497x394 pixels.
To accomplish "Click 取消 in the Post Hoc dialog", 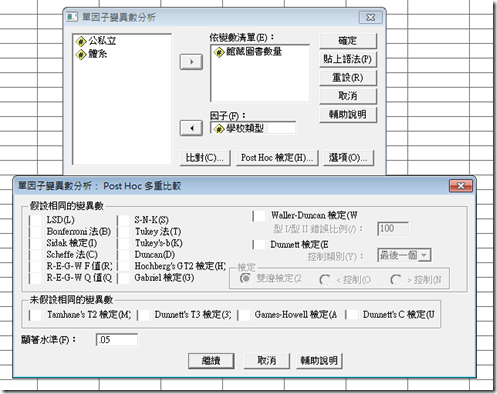I will point(267,361).
